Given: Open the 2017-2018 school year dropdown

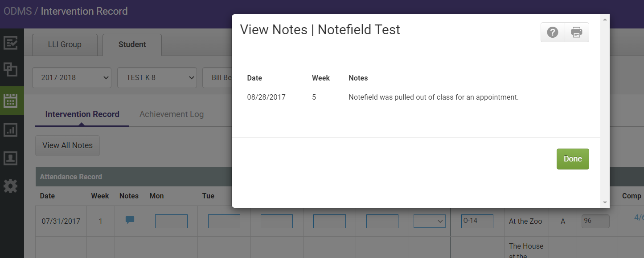Looking at the screenshot, I should [71, 77].
